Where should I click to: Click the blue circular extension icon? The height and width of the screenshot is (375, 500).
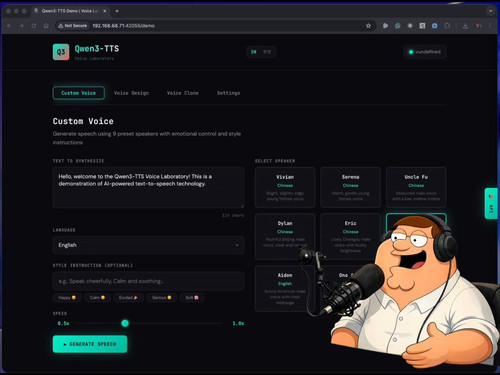click(435, 26)
